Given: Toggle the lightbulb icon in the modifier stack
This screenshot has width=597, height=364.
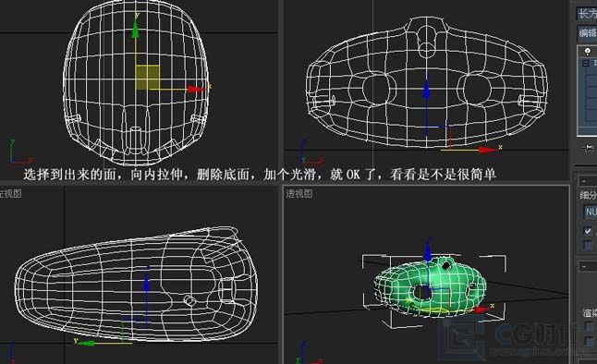Looking at the screenshot, I should click(588, 51).
